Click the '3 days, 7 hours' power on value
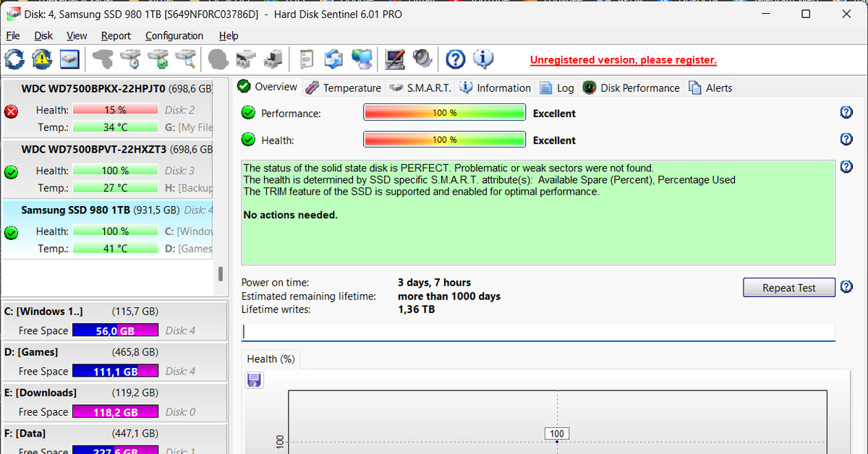Screen dimensions: 868x454 pos(434,283)
